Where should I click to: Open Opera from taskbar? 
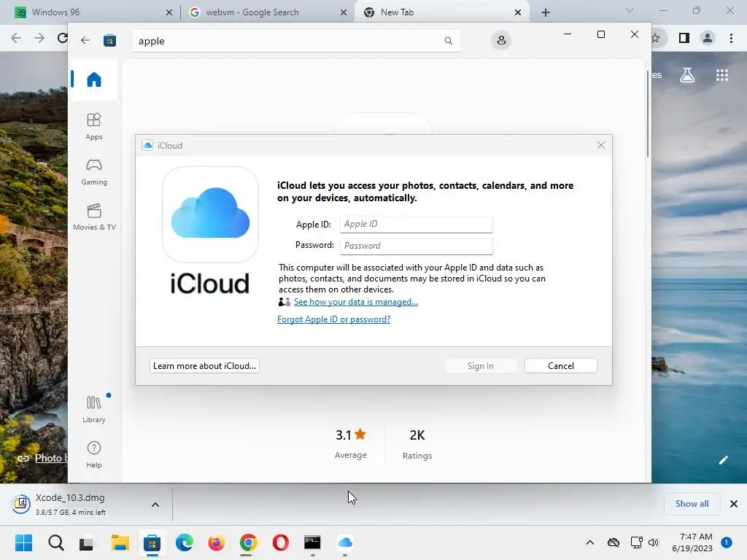[x=281, y=542]
